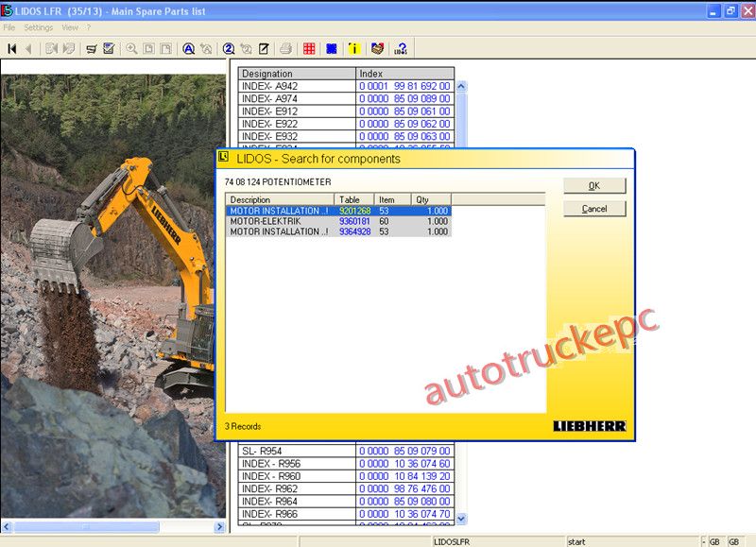Click the Table column header

click(354, 199)
